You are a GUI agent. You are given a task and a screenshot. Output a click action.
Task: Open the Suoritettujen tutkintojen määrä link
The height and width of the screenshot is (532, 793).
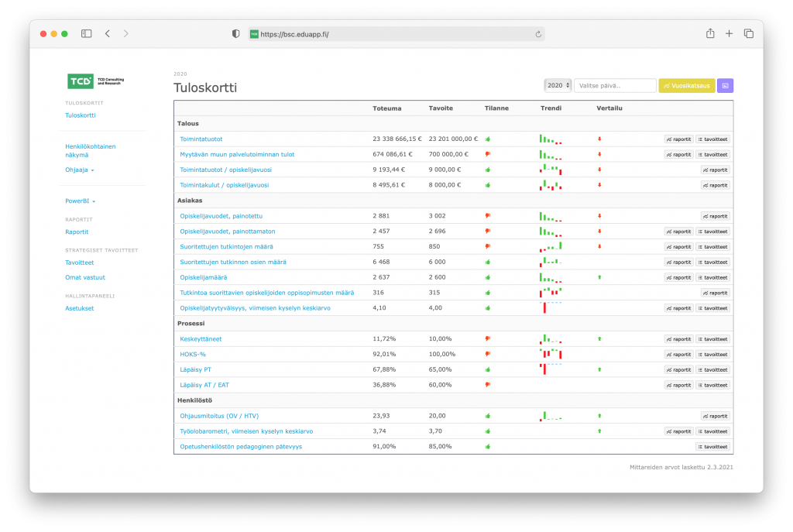(226, 247)
